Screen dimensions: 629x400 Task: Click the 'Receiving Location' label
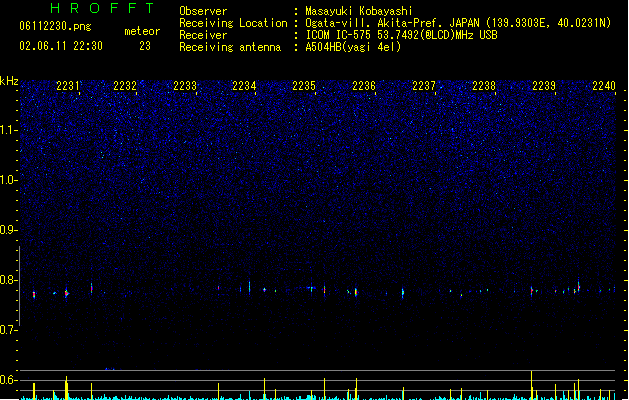(x=233, y=24)
